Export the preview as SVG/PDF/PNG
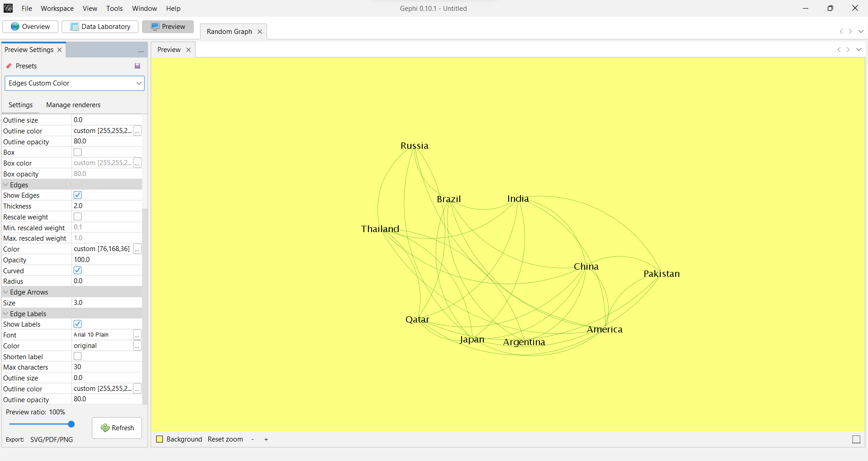Viewport: 868px width, 461px height. click(x=51, y=439)
